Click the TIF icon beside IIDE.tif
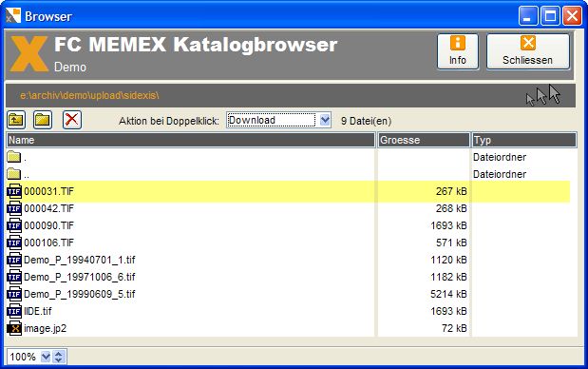588x369 pixels. (14, 311)
